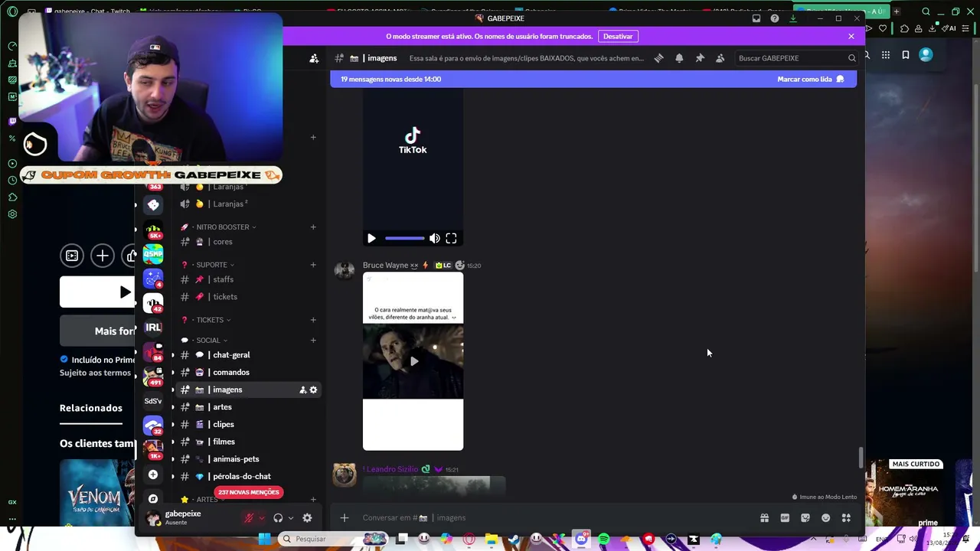The height and width of the screenshot is (551, 980).
Task: Add an attachment with the plus button
Action: (x=345, y=518)
